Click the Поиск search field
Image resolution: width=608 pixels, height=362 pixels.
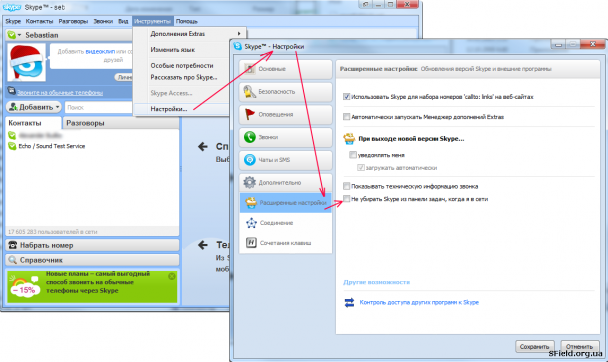coord(98,107)
